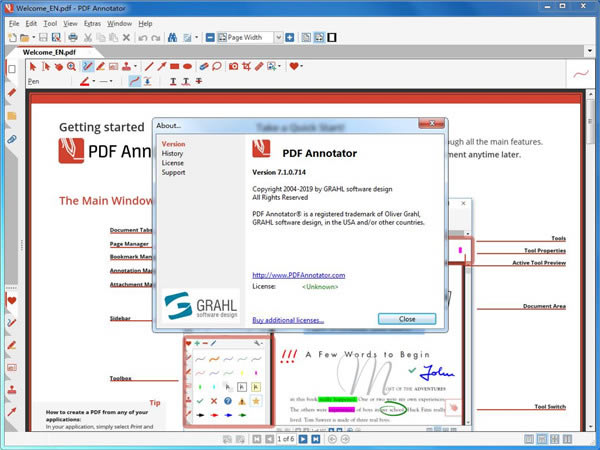Switch to the Welcome_EN.pdf document tab

tap(49, 52)
